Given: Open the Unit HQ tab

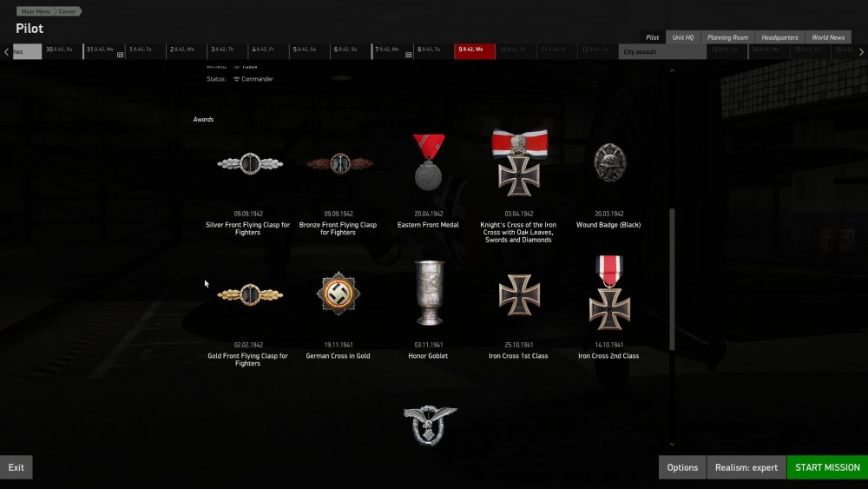Looking at the screenshot, I should [682, 37].
